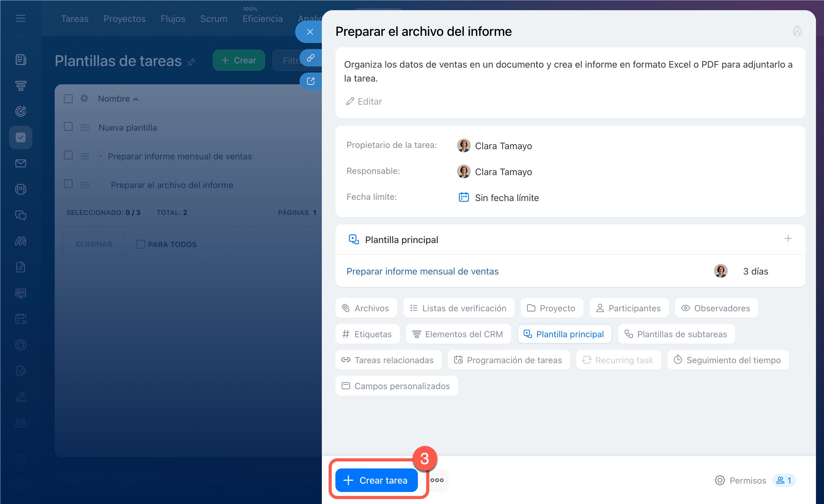The width and height of the screenshot is (824, 504).
Task: Click the plus next to Plantilla principal
Action: 788,238
